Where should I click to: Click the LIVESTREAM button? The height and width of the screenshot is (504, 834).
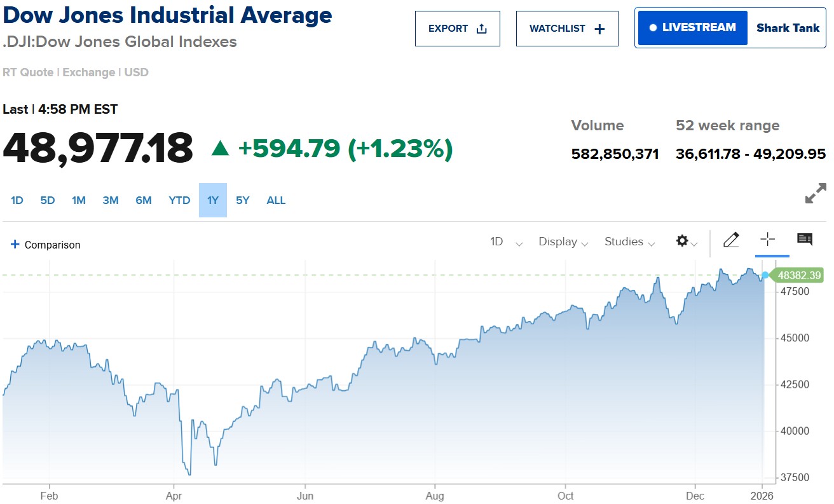tap(692, 28)
